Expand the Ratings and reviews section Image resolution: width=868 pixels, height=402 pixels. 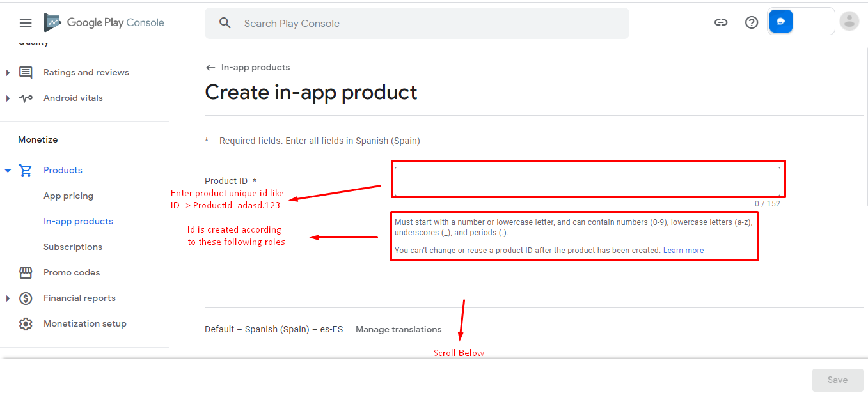[8, 73]
